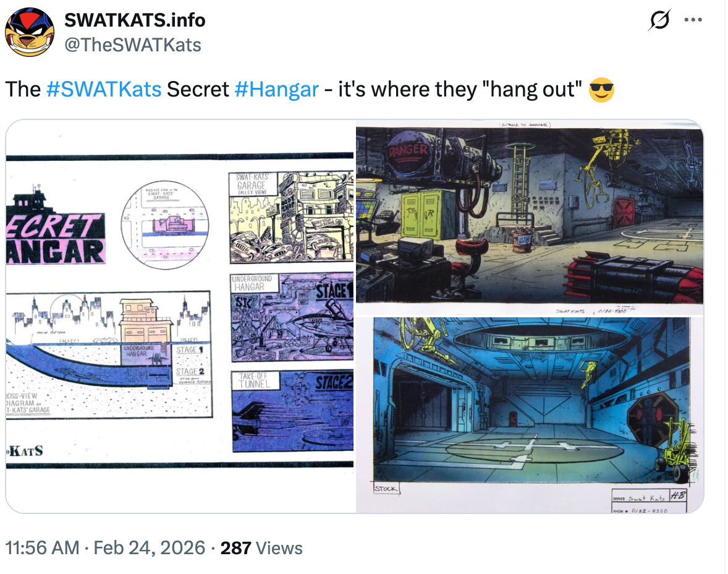
Task: Click the SWAT-Kats Garage alley view panel
Action: 291,216
